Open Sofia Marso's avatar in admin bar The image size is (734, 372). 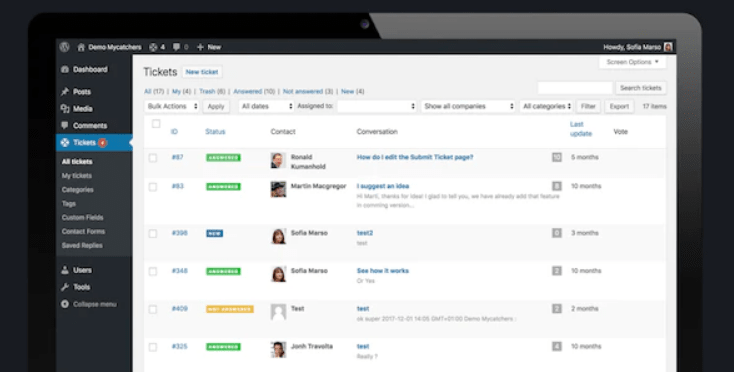(668, 47)
